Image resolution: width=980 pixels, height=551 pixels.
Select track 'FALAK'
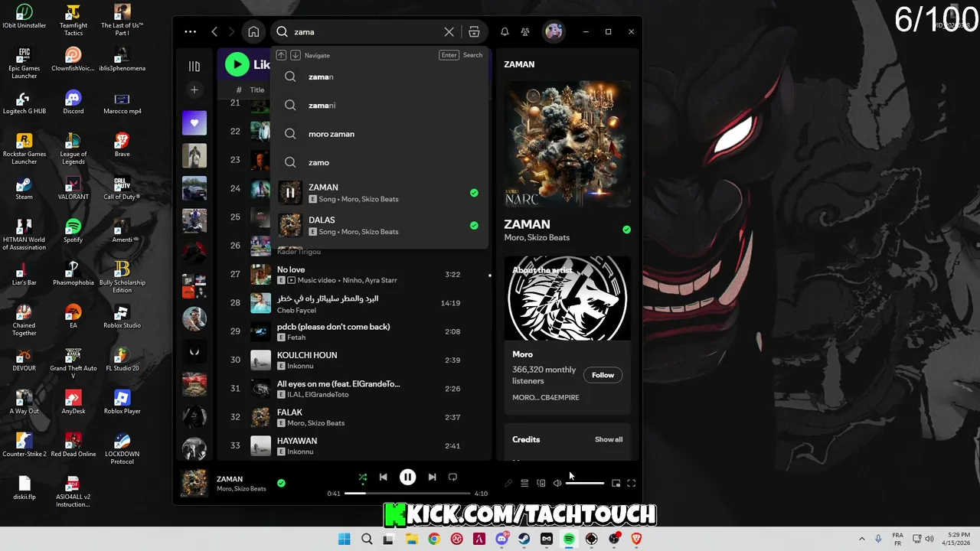pyautogui.click(x=356, y=417)
